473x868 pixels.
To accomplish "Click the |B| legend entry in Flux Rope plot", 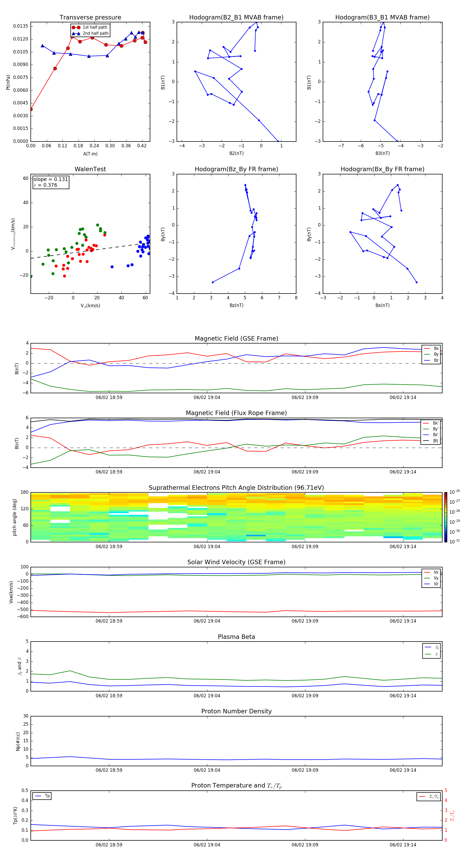I will pyautogui.click(x=431, y=441).
